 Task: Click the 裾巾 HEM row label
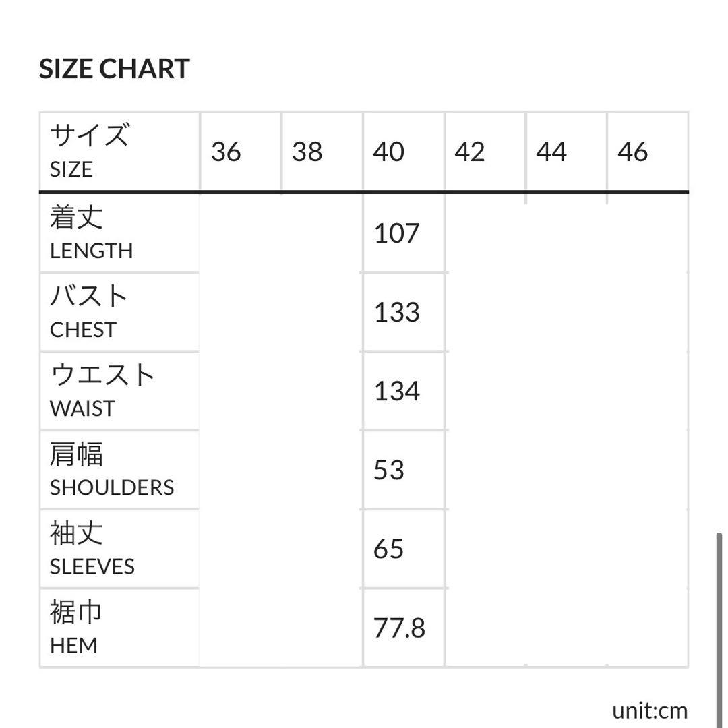click(x=76, y=628)
